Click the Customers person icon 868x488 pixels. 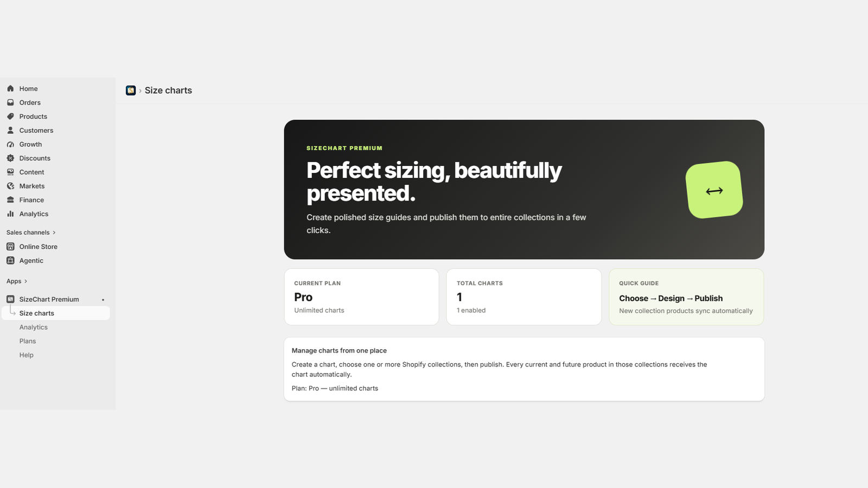click(10, 130)
